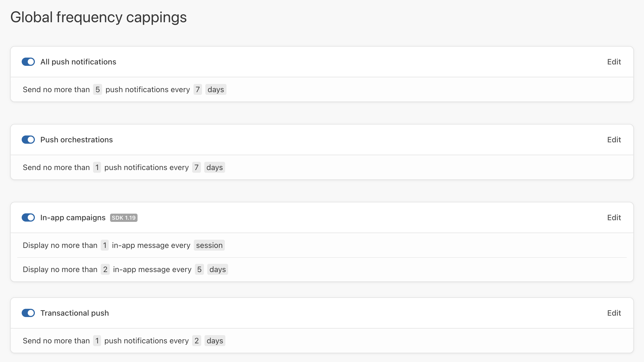The image size is (644, 362).
Task: Click the 7 value in All push notifications
Action: click(198, 89)
